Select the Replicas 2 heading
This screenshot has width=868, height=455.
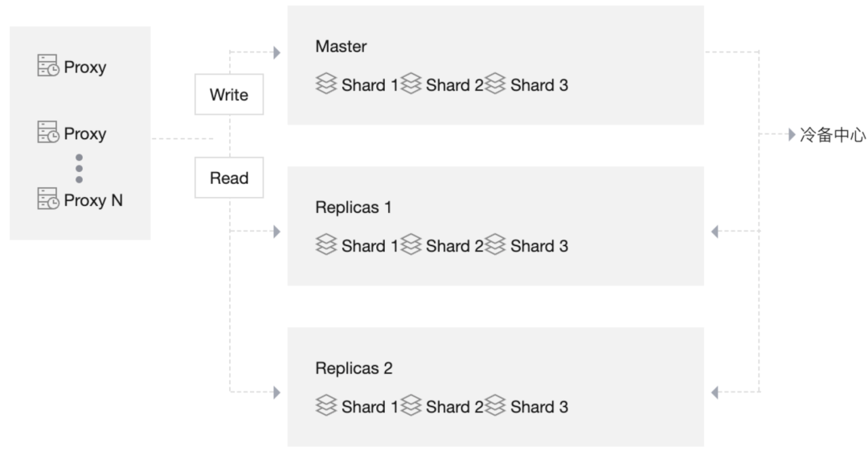354,368
